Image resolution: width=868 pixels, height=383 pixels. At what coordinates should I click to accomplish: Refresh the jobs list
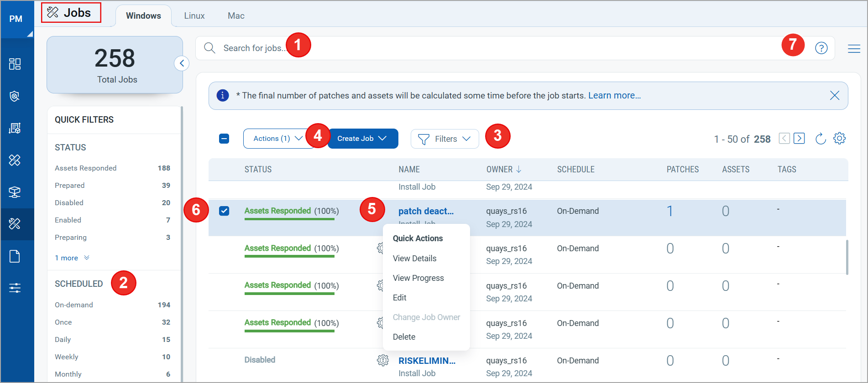point(821,139)
